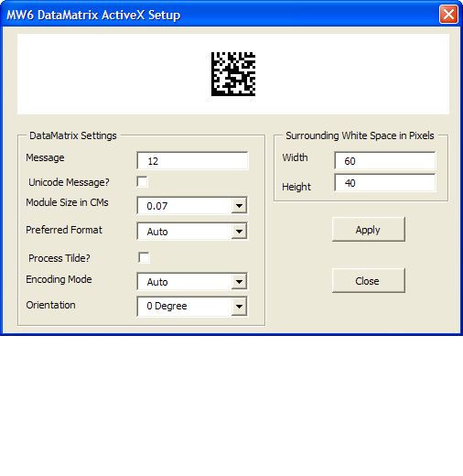The width and height of the screenshot is (463, 476).
Task: Toggle the Process Tilde checkbox
Action: pyautogui.click(x=144, y=257)
